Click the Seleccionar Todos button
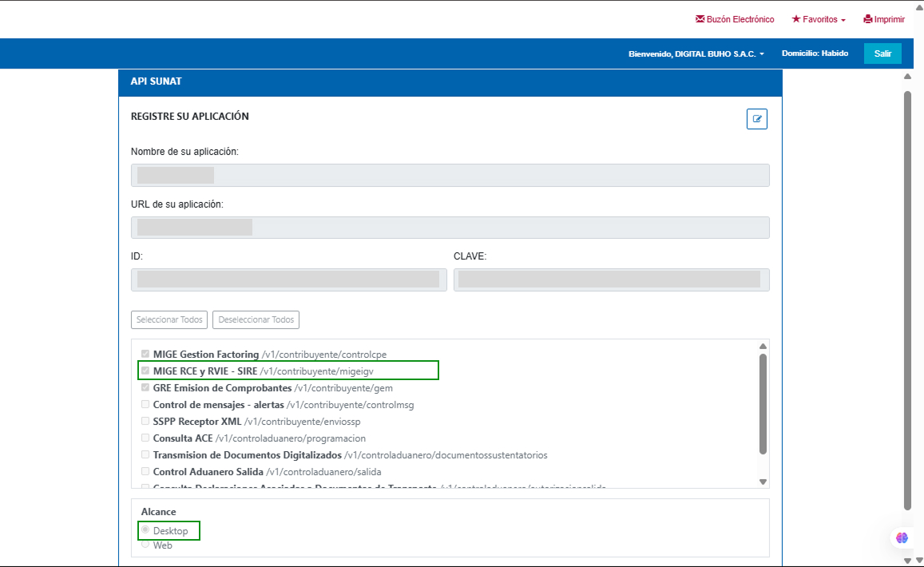 point(169,319)
